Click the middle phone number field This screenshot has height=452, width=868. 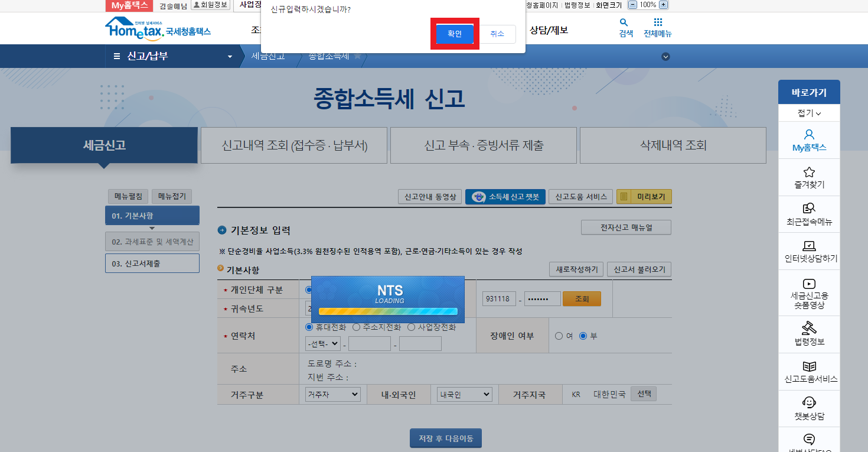coord(370,343)
